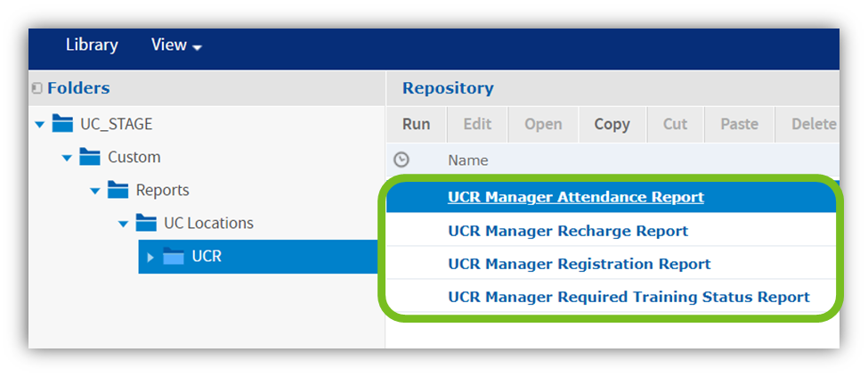Click the Cut toolbar button

675,124
